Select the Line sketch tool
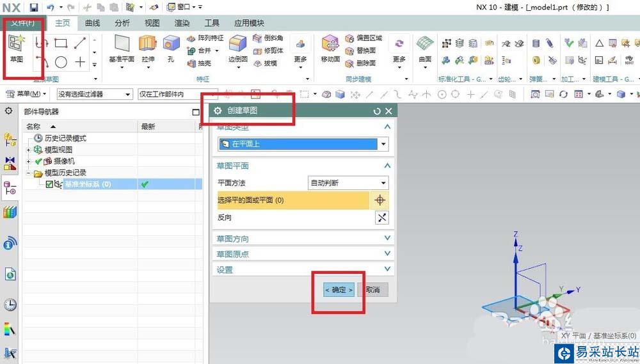 pos(80,43)
